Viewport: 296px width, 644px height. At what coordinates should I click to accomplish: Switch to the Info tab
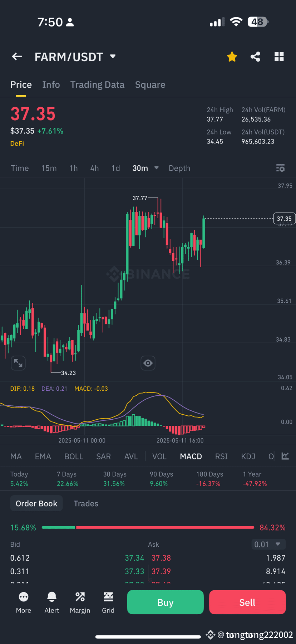tap(51, 85)
